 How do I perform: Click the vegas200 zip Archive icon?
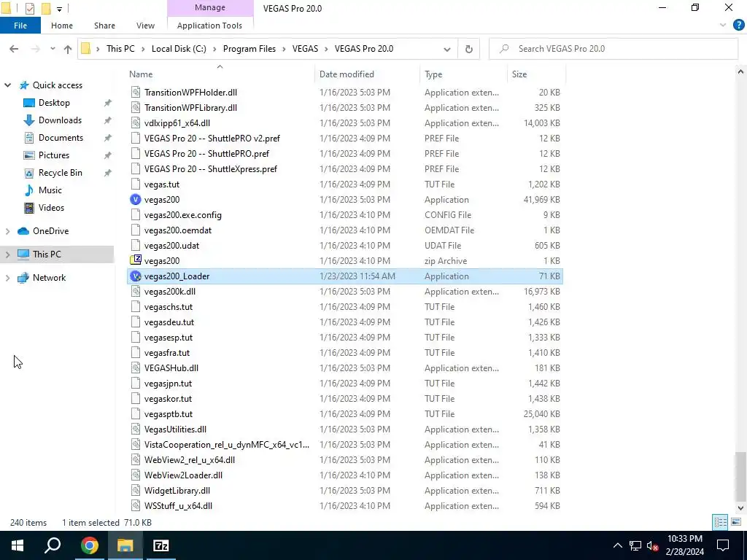tap(136, 260)
